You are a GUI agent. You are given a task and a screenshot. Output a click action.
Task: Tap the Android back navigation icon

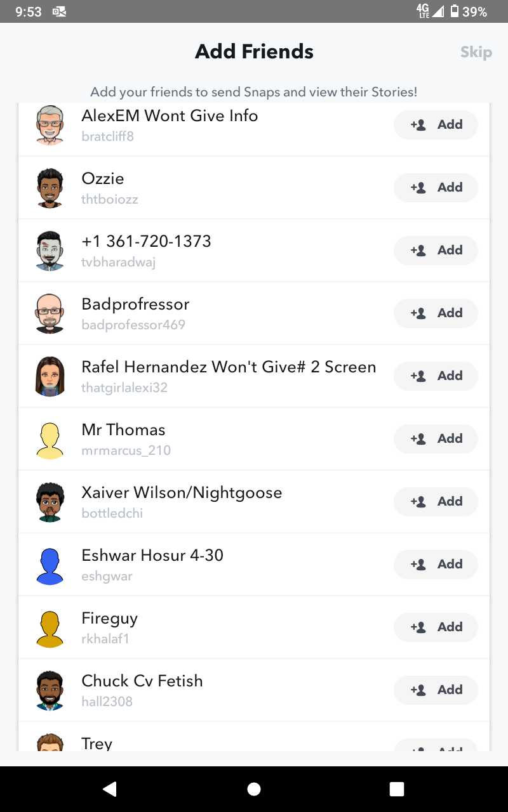pos(110,789)
